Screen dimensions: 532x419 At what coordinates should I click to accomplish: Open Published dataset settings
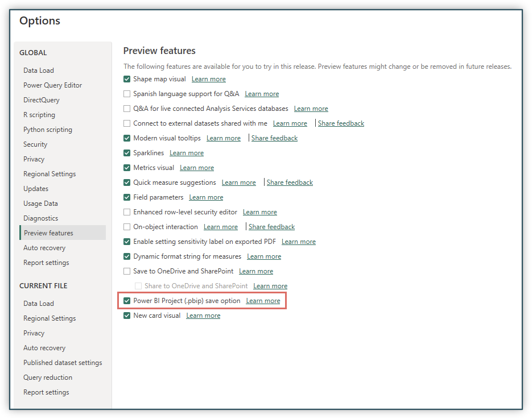[63, 363]
